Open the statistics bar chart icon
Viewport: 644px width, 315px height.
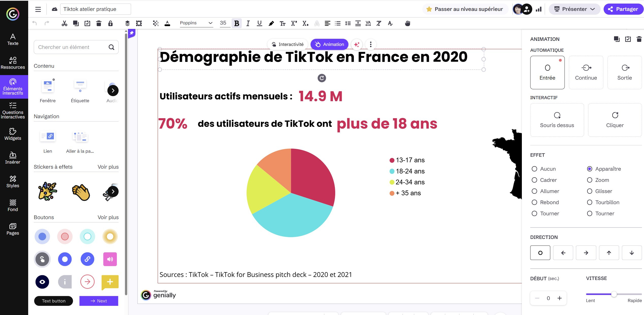(x=539, y=9)
